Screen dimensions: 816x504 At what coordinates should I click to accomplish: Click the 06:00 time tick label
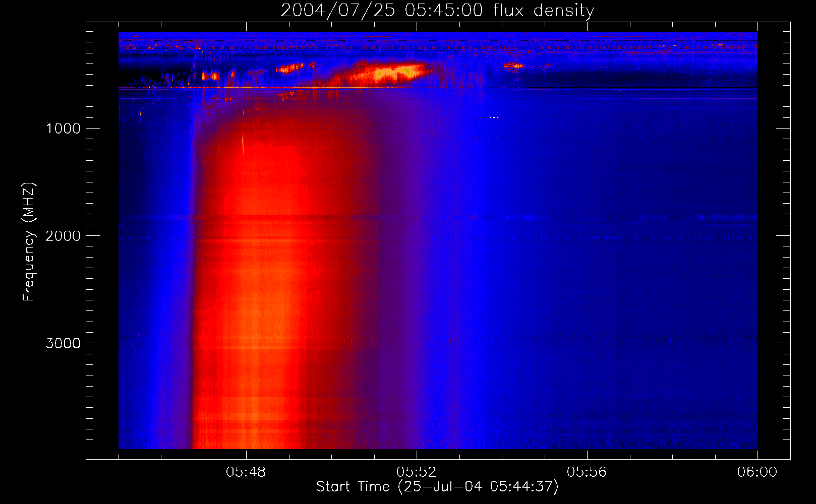tap(757, 472)
